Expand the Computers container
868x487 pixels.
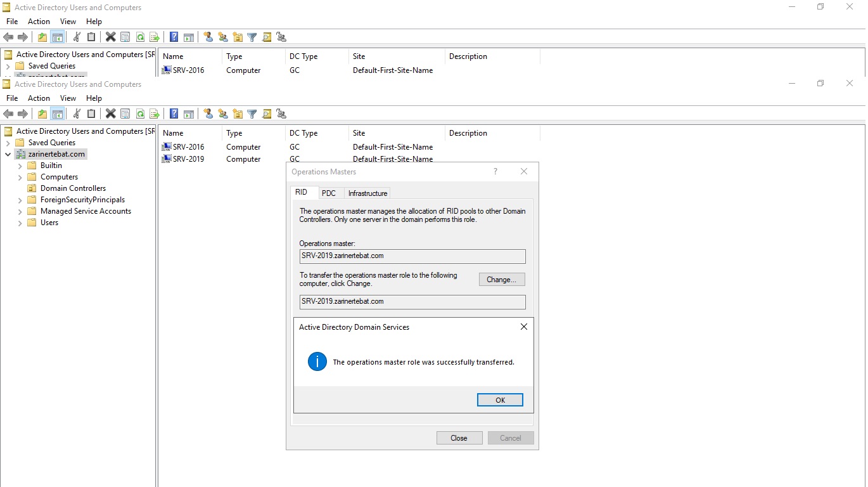20,177
